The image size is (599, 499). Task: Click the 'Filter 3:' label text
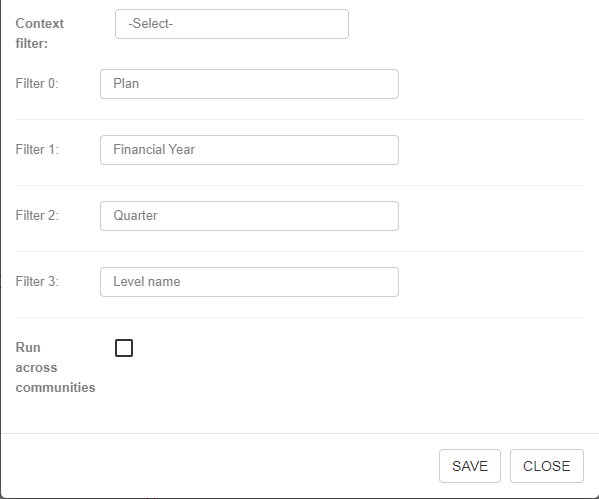tap(37, 282)
